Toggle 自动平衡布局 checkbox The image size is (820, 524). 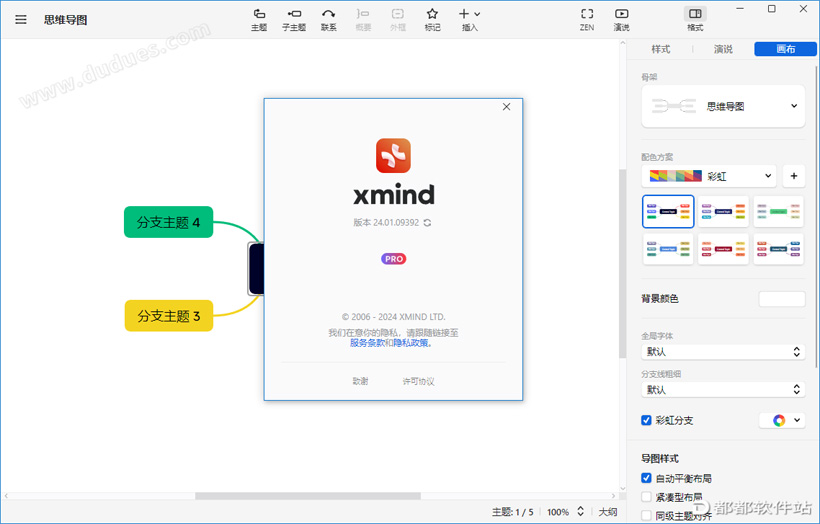pyautogui.click(x=646, y=478)
